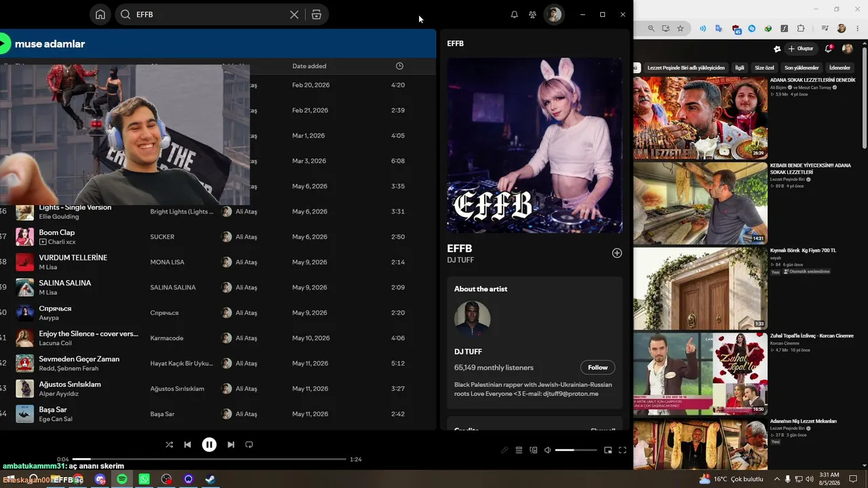This screenshot has width=868, height=488.
Task: Open Chrome media controls icon
Action: pos(825,28)
